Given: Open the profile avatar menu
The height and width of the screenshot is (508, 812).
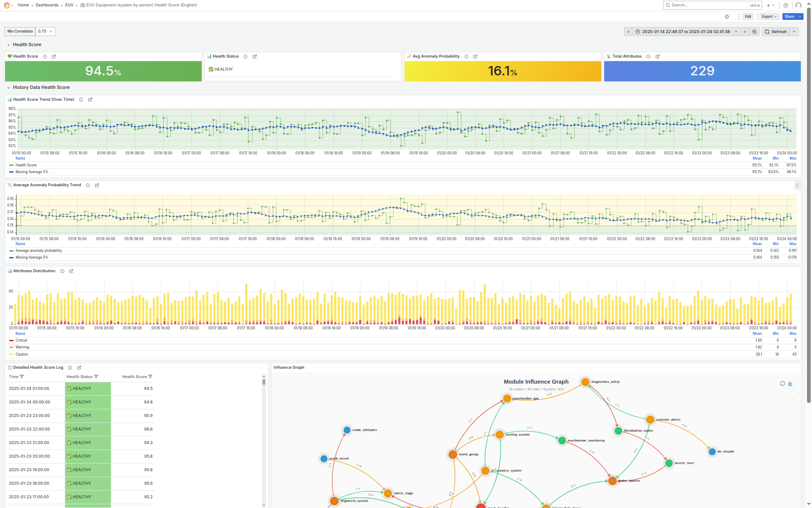Looking at the screenshot, I should (x=799, y=5).
